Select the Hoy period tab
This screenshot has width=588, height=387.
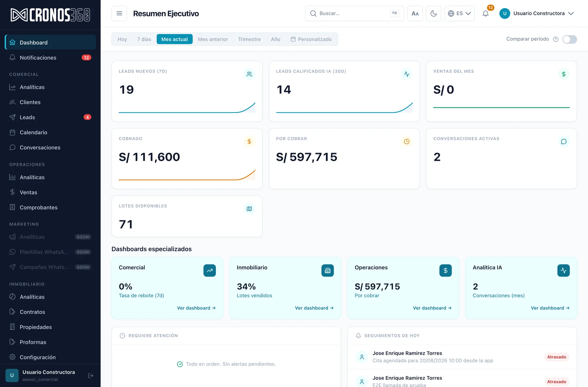122,39
